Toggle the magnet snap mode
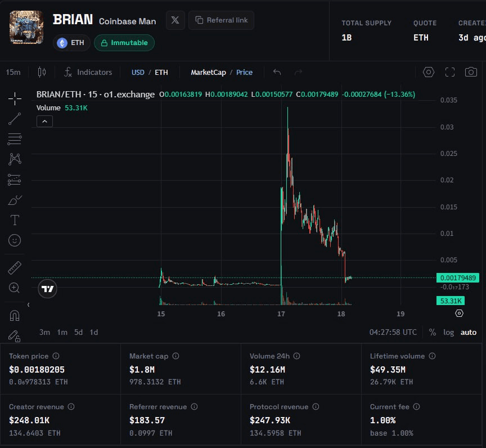486x448 pixels. coord(15,316)
